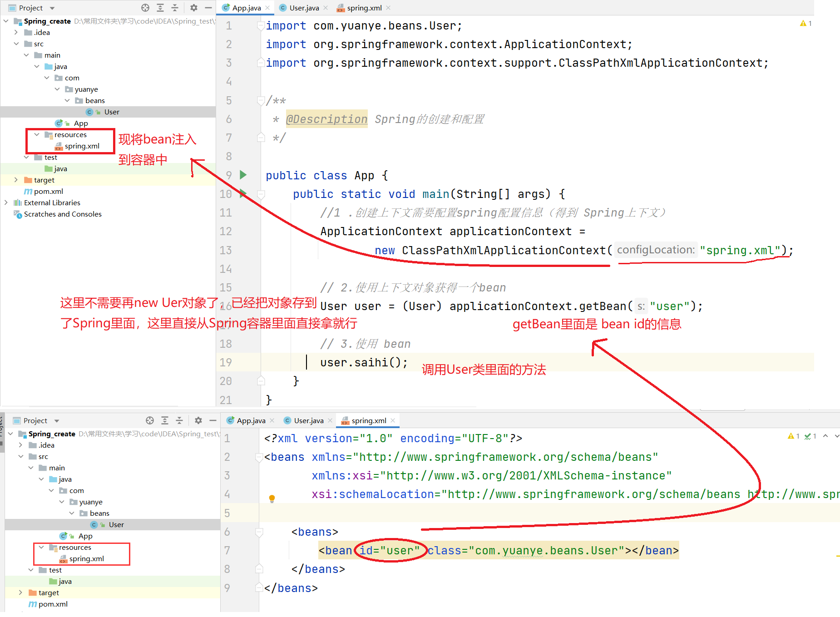Go to previous highlighted error arrow
The width and height of the screenshot is (840, 617).
pos(825,436)
